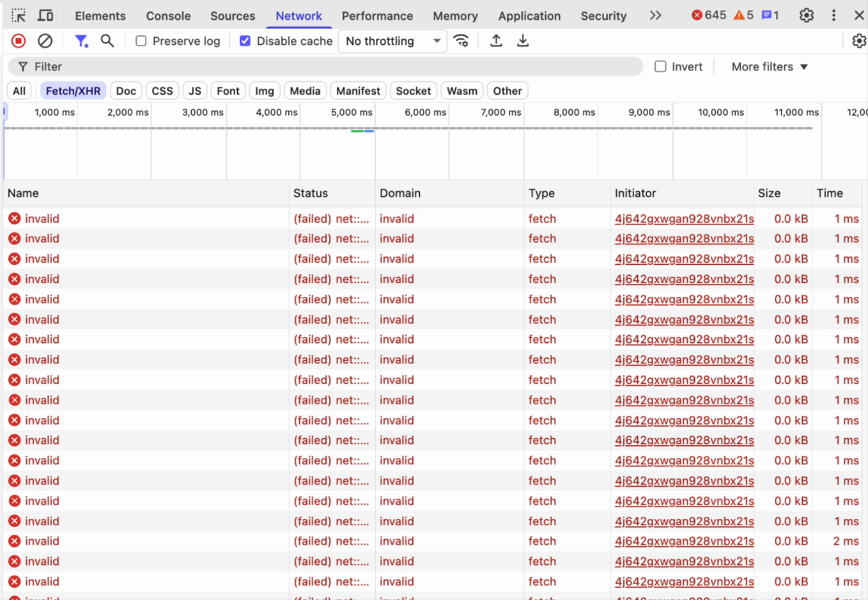Click the 1 issues message counter
868x600 pixels.
770,15
